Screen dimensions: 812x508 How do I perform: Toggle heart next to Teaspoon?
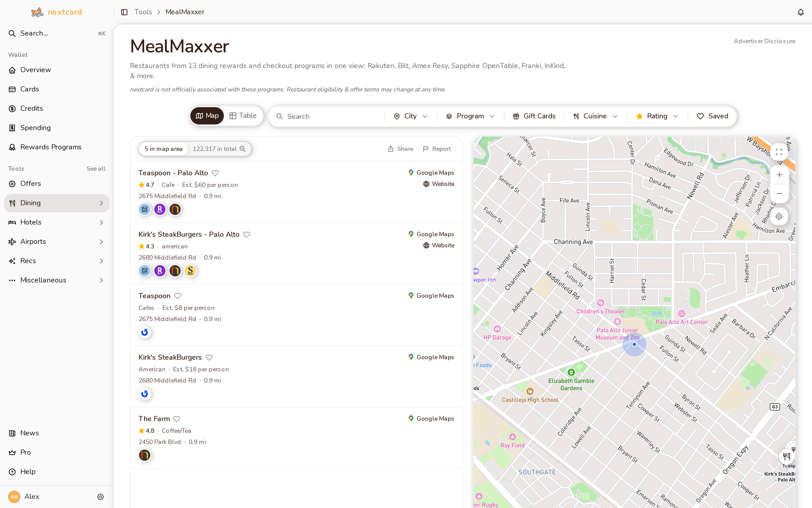click(x=178, y=296)
